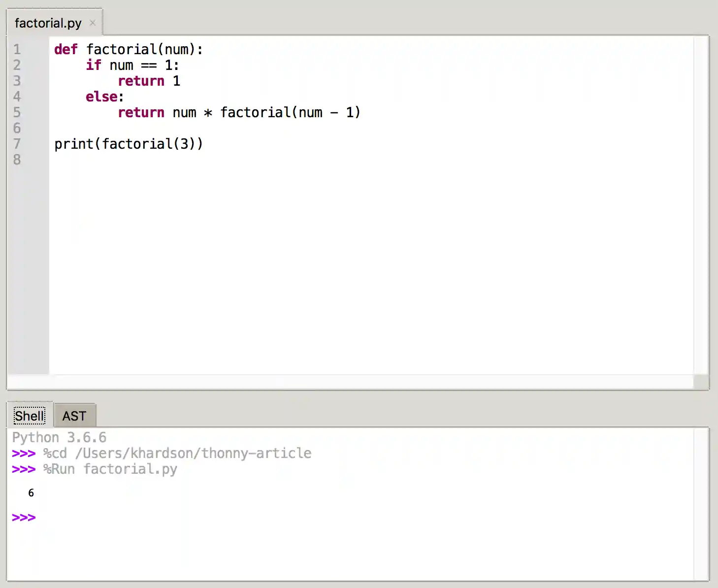Viewport: 718px width, 588px height.
Task: Click the '%Run factorial.py' shell command
Action: point(110,469)
